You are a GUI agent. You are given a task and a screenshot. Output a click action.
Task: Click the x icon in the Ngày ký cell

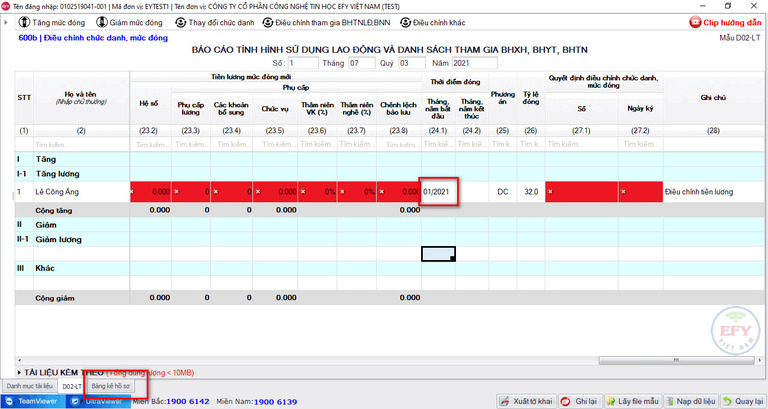point(623,192)
